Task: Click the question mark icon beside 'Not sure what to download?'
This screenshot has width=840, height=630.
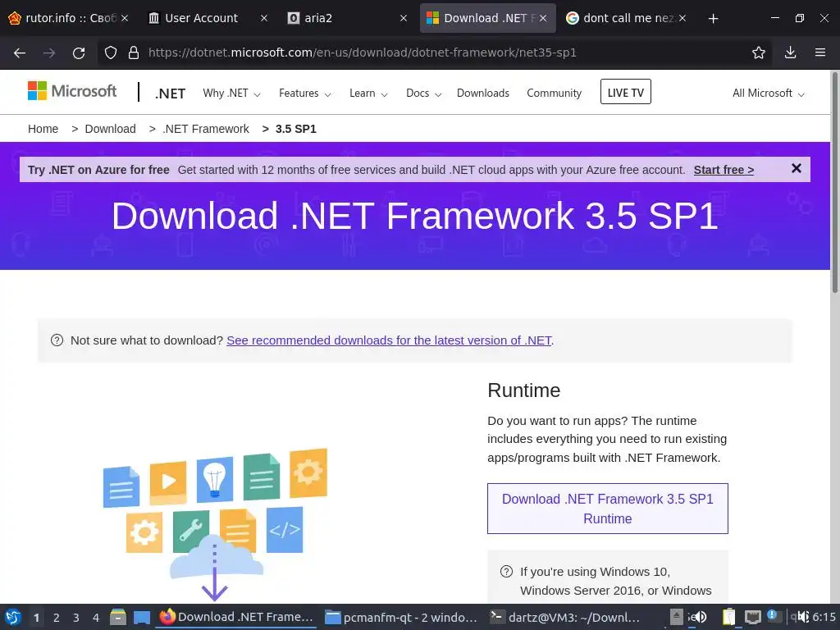Action: 57,340
